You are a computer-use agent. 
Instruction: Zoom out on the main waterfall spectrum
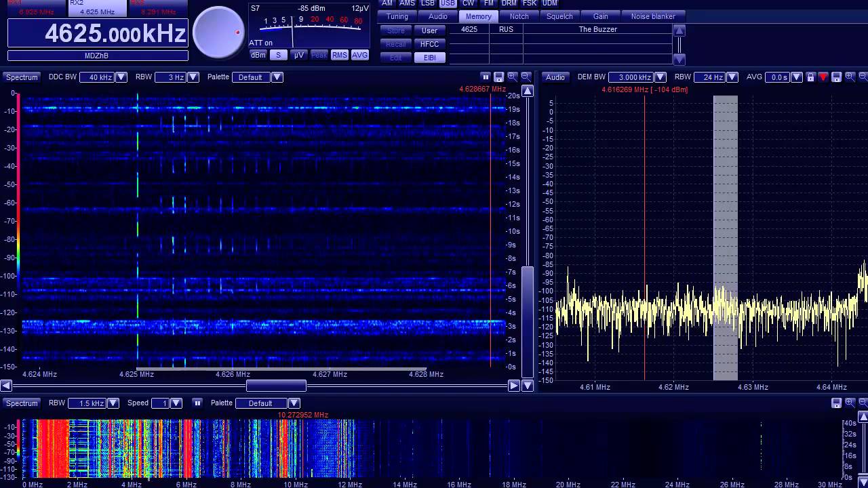[526, 77]
